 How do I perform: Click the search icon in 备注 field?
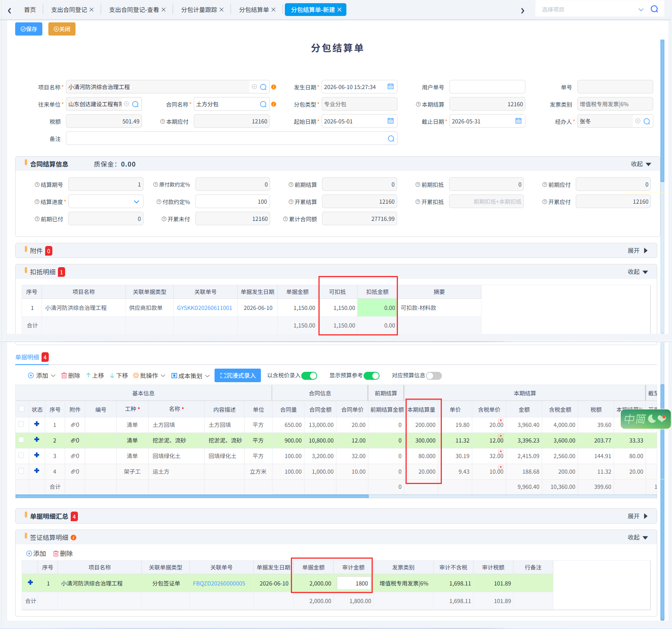point(391,139)
